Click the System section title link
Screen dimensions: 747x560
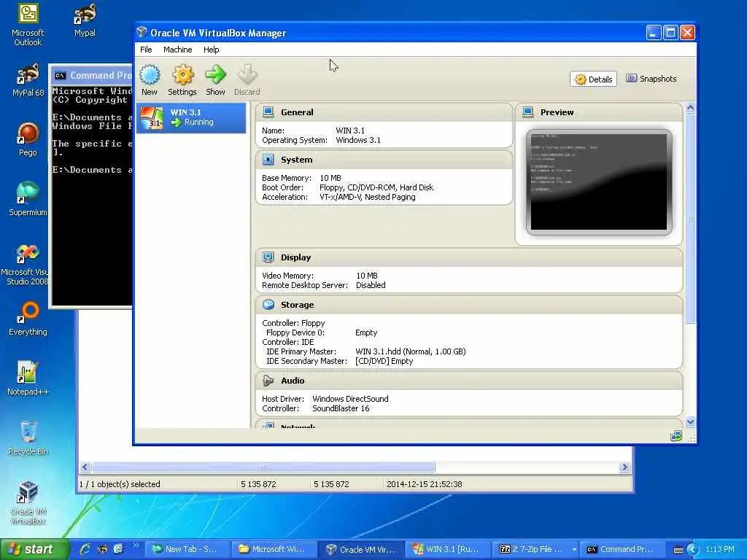[296, 160]
